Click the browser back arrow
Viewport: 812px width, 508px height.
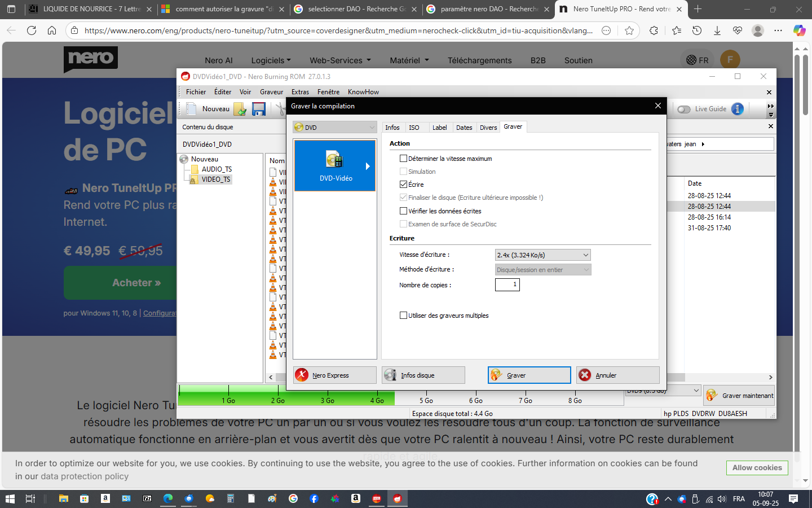[x=11, y=30]
